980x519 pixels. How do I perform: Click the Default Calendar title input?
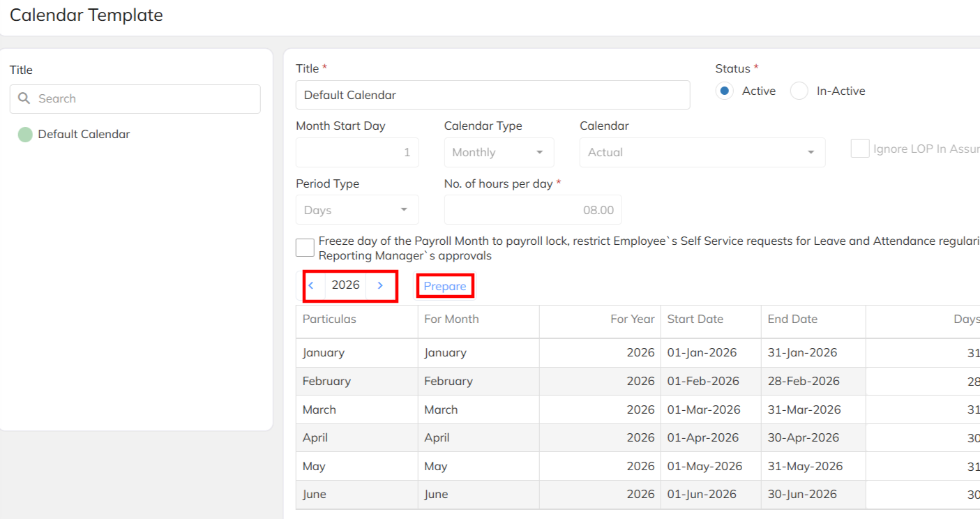[x=492, y=95]
